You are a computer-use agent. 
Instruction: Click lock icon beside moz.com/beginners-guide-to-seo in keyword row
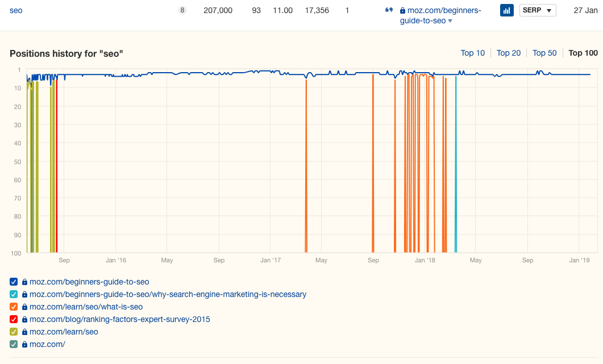point(402,11)
